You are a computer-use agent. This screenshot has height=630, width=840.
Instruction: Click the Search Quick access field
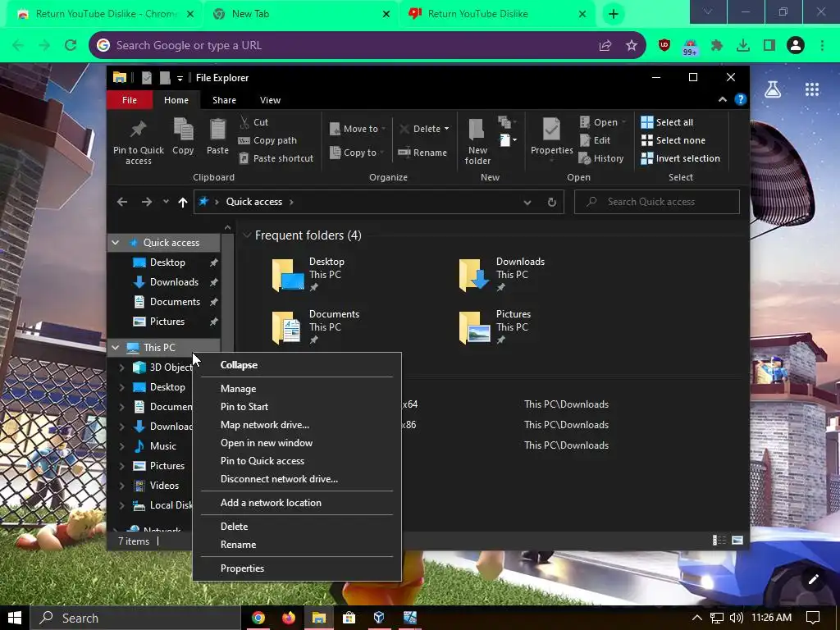pyautogui.click(x=657, y=202)
